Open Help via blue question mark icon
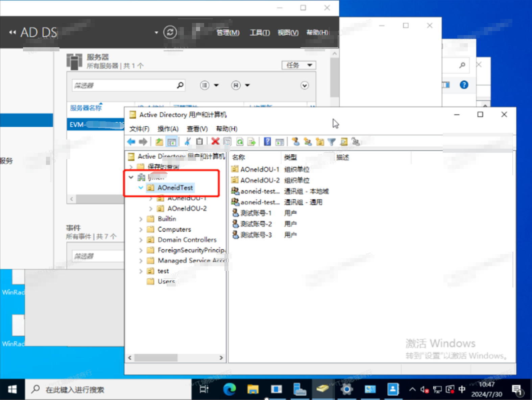The width and height of the screenshot is (532, 400). point(267,142)
